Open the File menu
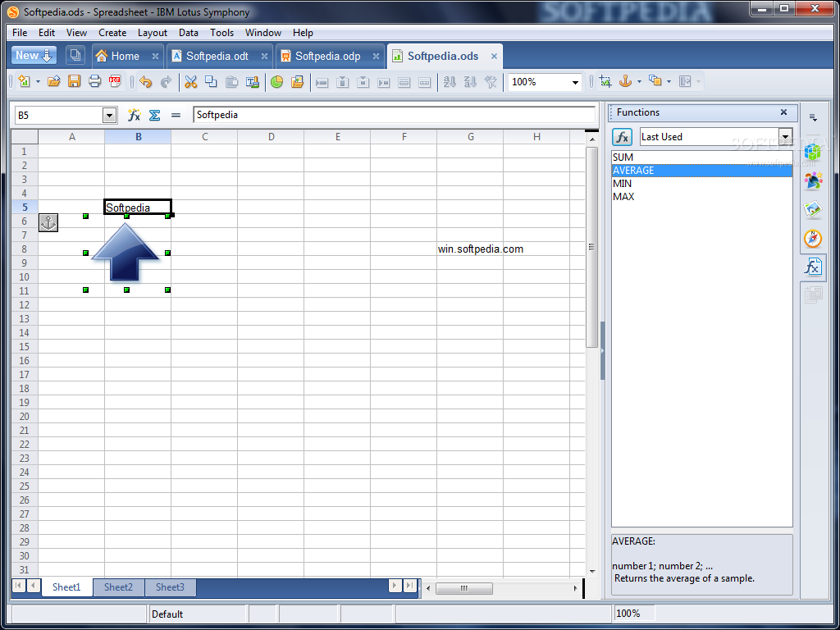 click(x=20, y=33)
